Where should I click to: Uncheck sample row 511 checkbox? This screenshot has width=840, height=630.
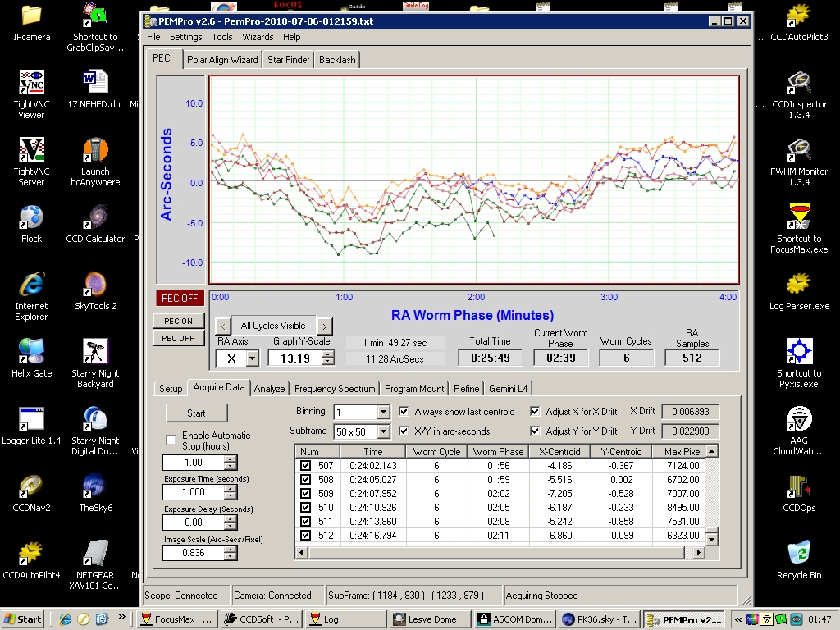coord(305,521)
